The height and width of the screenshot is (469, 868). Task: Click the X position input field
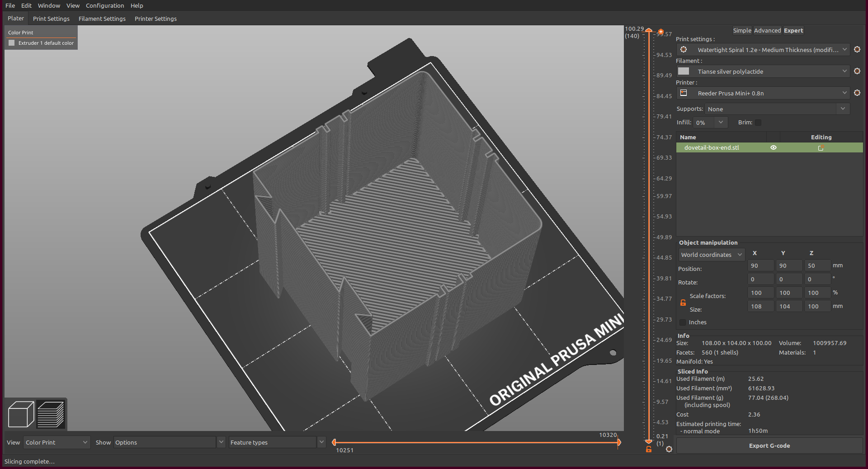[x=760, y=265]
